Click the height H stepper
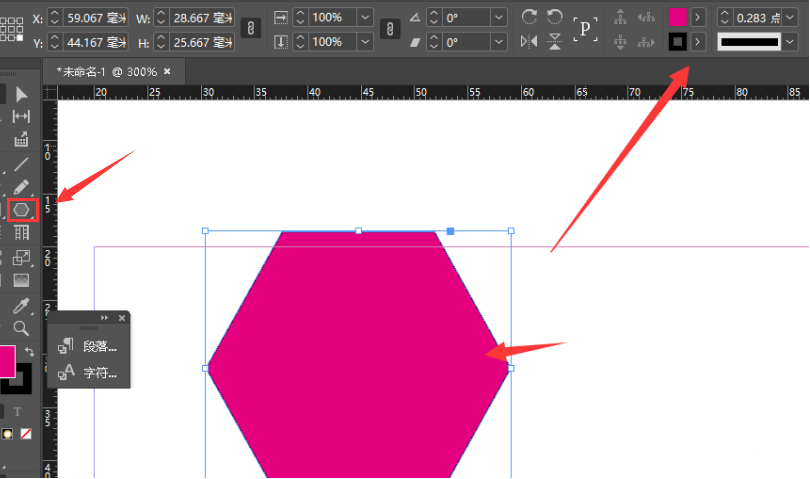Screen dimensions: 810x479 (x=161, y=42)
